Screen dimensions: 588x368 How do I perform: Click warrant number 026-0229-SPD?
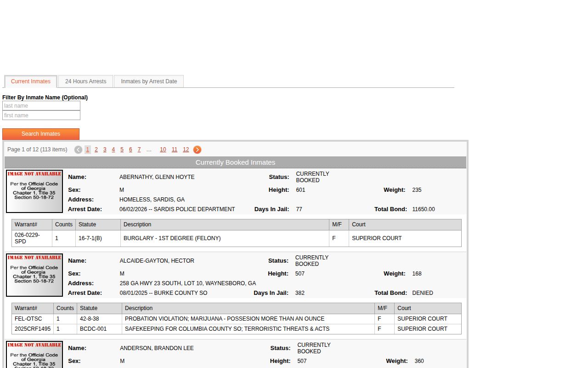(32, 238)
